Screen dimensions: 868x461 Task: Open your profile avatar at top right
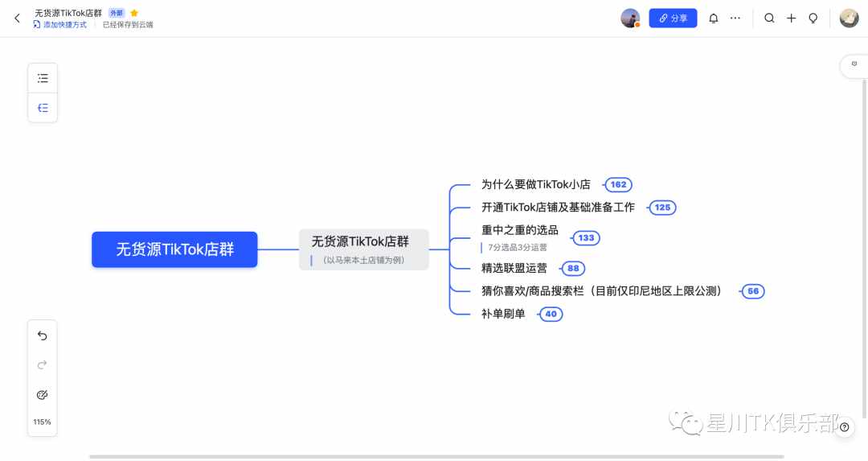849,19
